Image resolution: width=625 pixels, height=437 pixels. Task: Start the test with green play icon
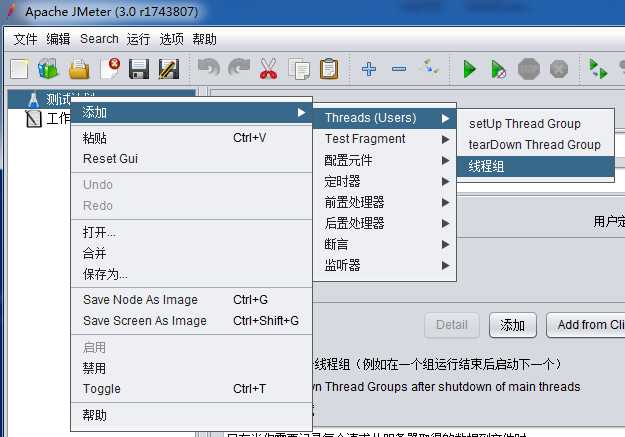tap(470, 69)
